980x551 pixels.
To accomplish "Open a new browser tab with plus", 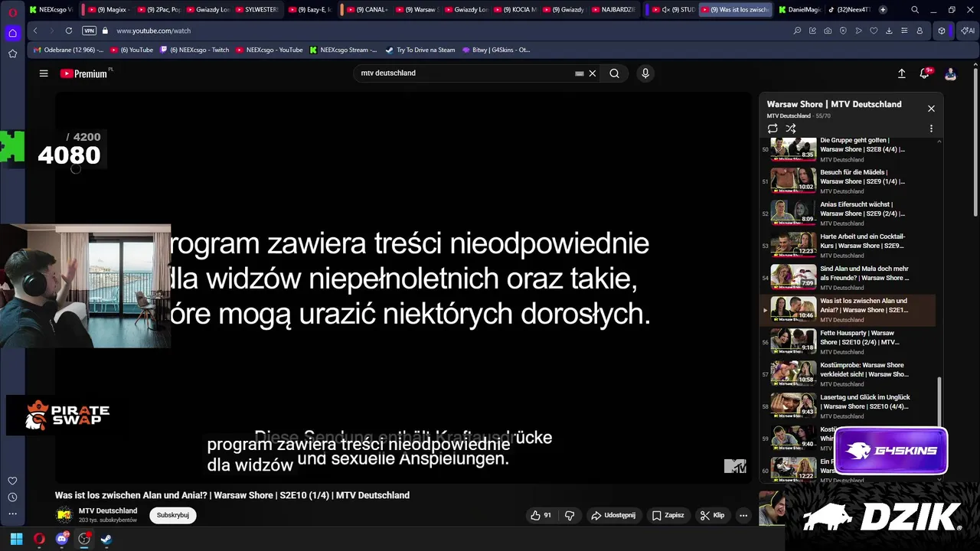I will (x=883, y=10).
